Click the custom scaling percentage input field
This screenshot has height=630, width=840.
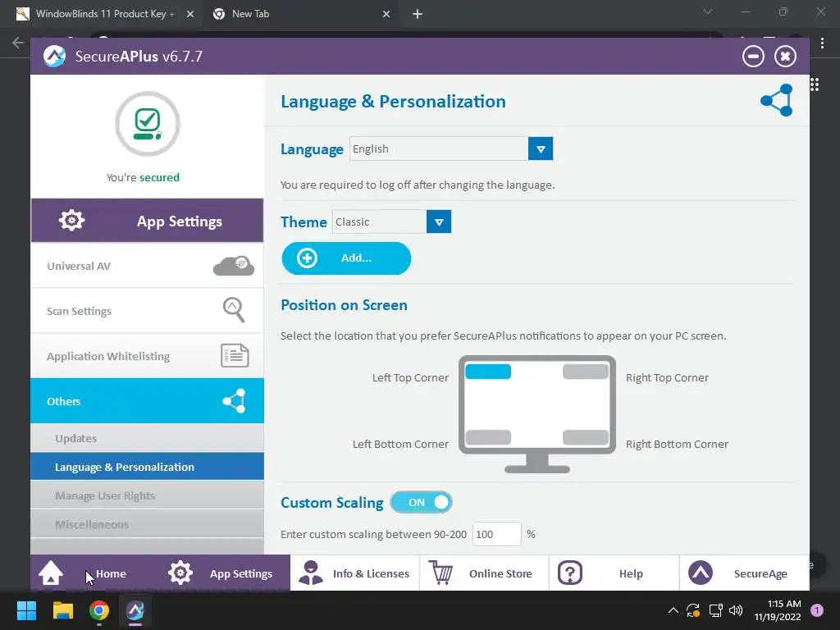click(496, 534)
